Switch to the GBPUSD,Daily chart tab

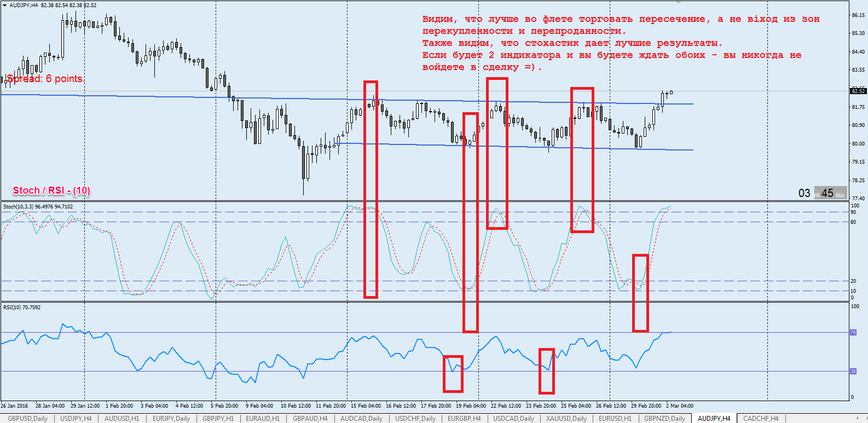(27, 419)
